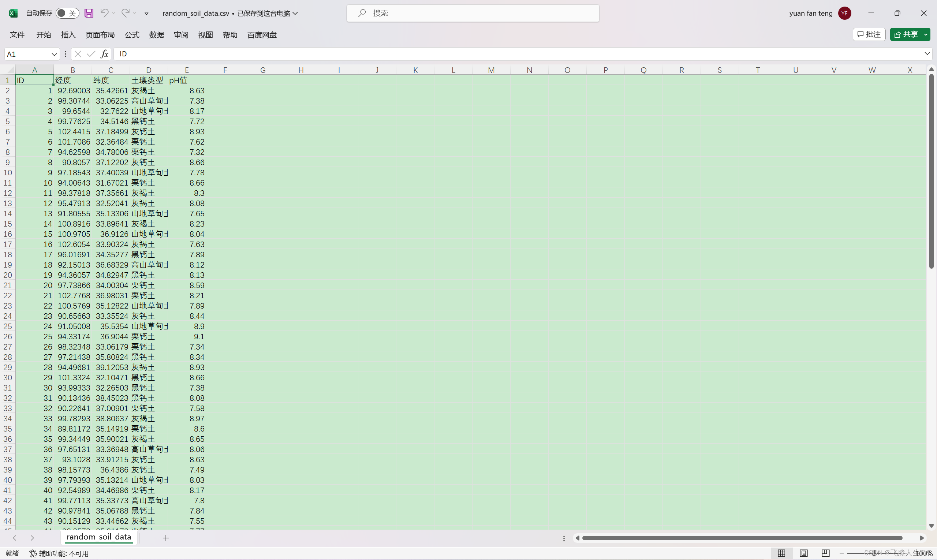The image size is (937, 560).
Task: Click the Redo arrow icon
Action: point(126,13)
